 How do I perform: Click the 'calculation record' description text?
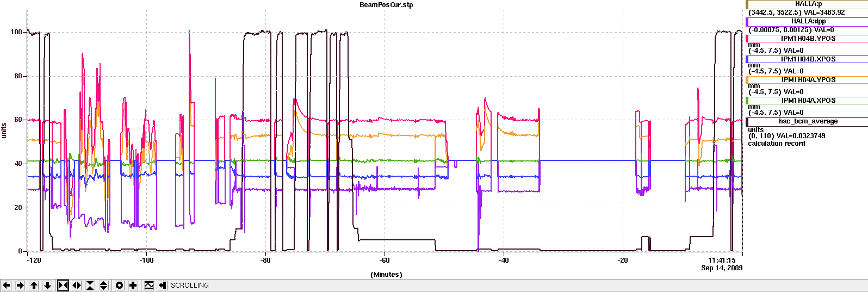(777, 144)
